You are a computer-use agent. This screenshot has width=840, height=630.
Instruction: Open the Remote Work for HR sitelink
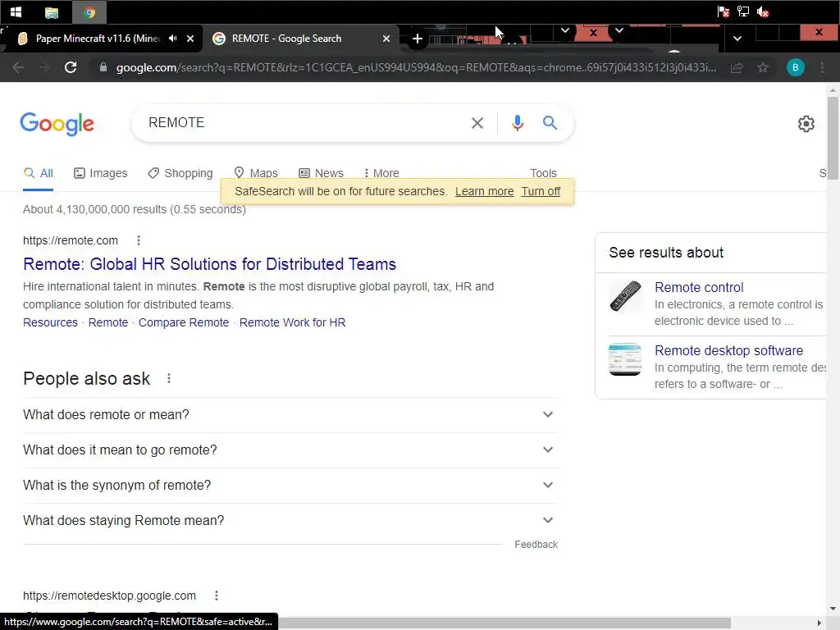coord(293,322)
